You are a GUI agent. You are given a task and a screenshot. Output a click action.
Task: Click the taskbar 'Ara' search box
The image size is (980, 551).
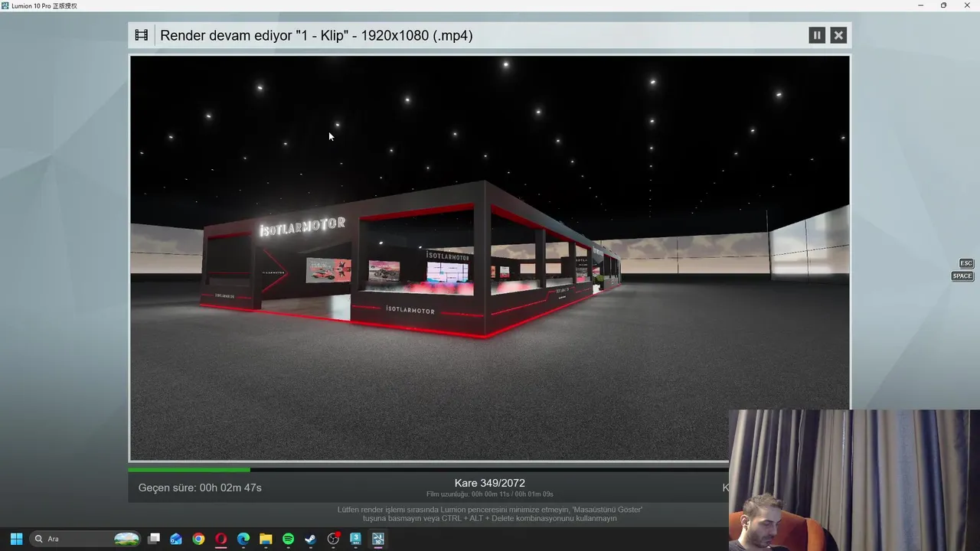pos(86,539)
